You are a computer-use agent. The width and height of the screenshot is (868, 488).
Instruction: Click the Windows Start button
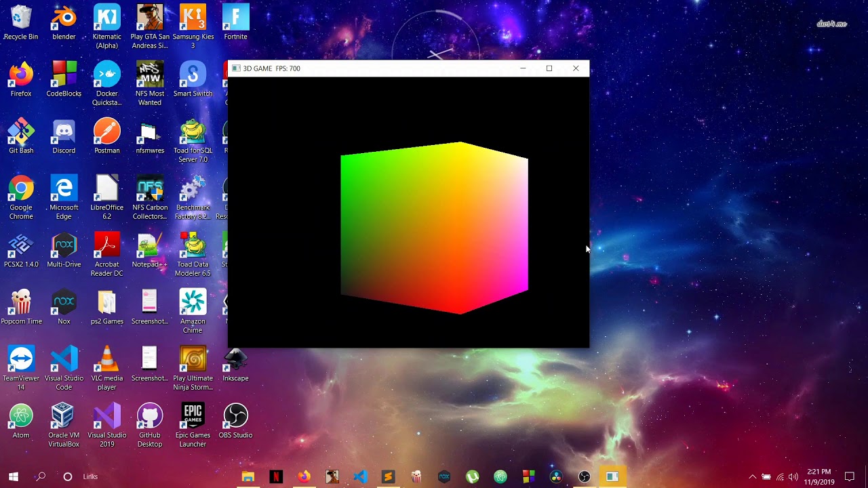pos(14,476)
